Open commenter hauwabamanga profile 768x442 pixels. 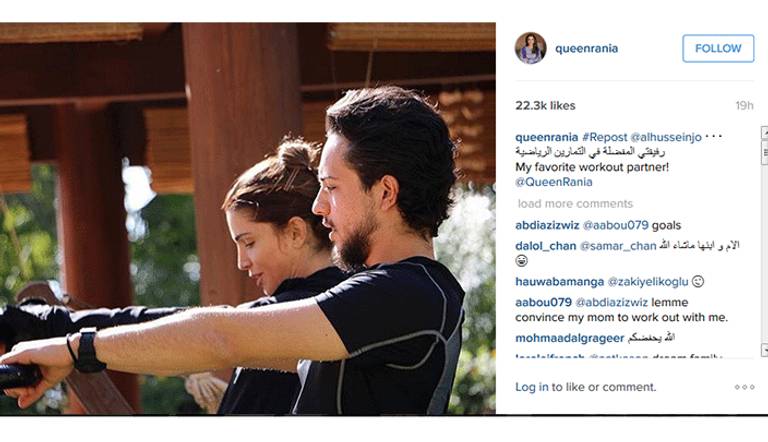(x=559, y=282)
